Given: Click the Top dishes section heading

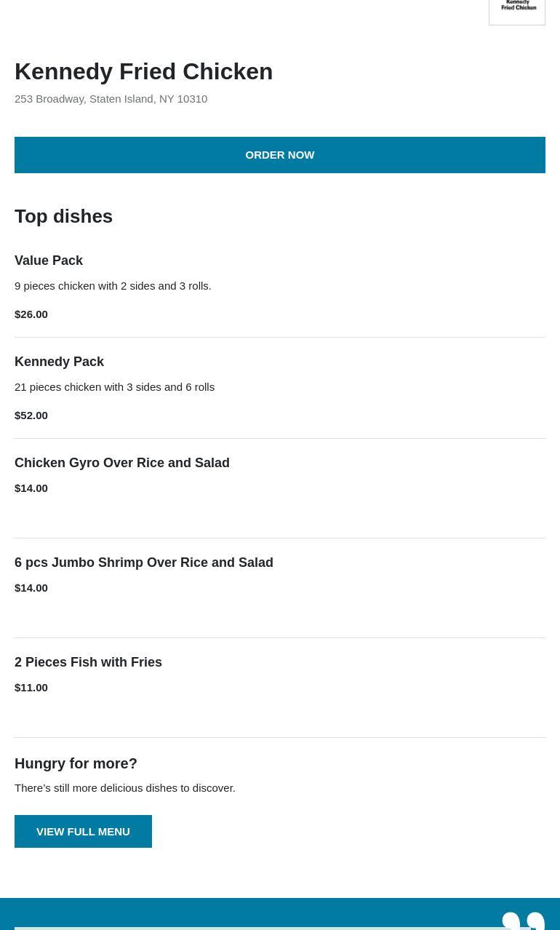Looking at the screenshot, I should click(63, 216).
